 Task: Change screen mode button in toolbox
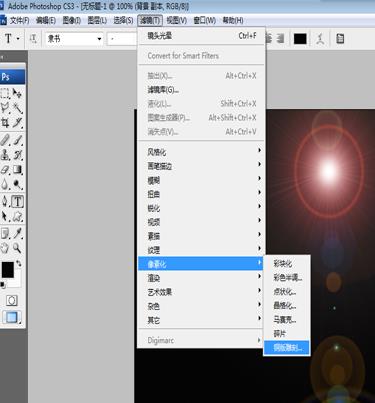pyautogui.click(x=12, y=317)
